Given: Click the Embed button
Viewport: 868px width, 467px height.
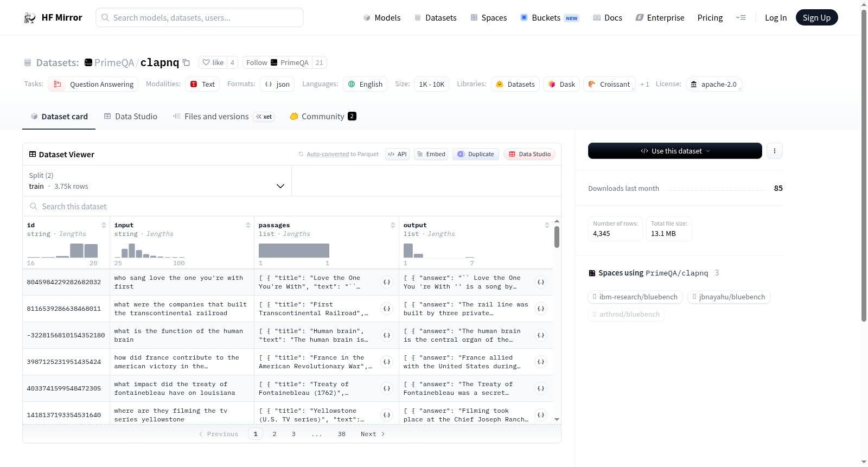Looking at the screenshot, I should tap(431, 154).
